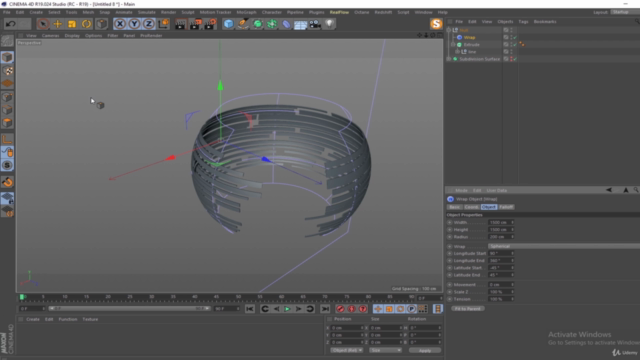
Task: Select Subdivision Surface object in tree
Action: (x=480, y=59)
